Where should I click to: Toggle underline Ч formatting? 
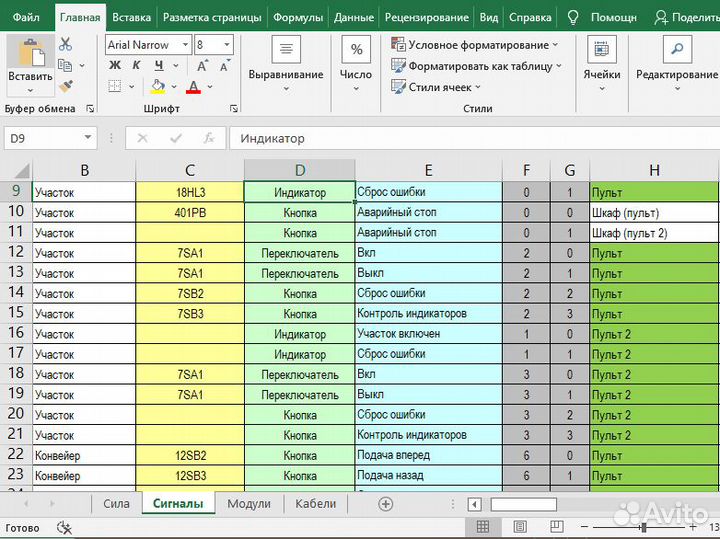(159, 66)
